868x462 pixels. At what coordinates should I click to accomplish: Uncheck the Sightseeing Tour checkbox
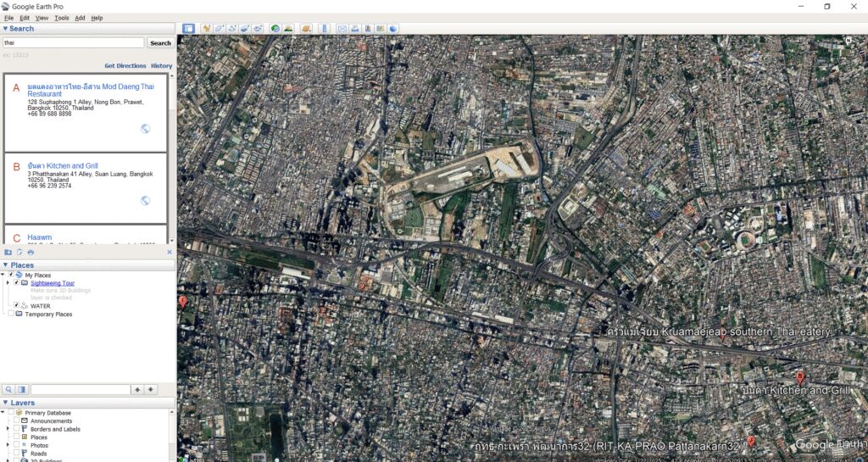(17, 283)
